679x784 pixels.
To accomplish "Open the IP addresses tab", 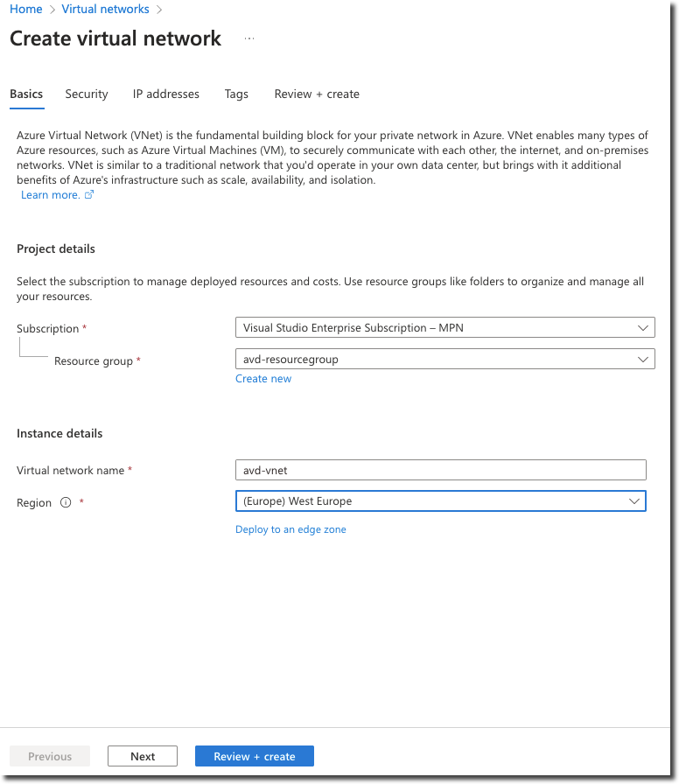I will (166, 94).
